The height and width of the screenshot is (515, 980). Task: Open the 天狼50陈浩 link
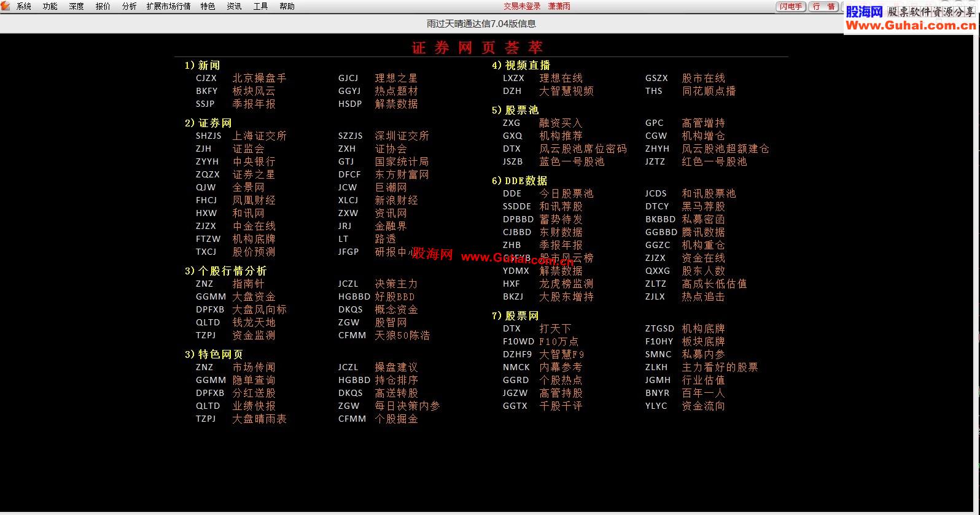click(x=402, y=335)
